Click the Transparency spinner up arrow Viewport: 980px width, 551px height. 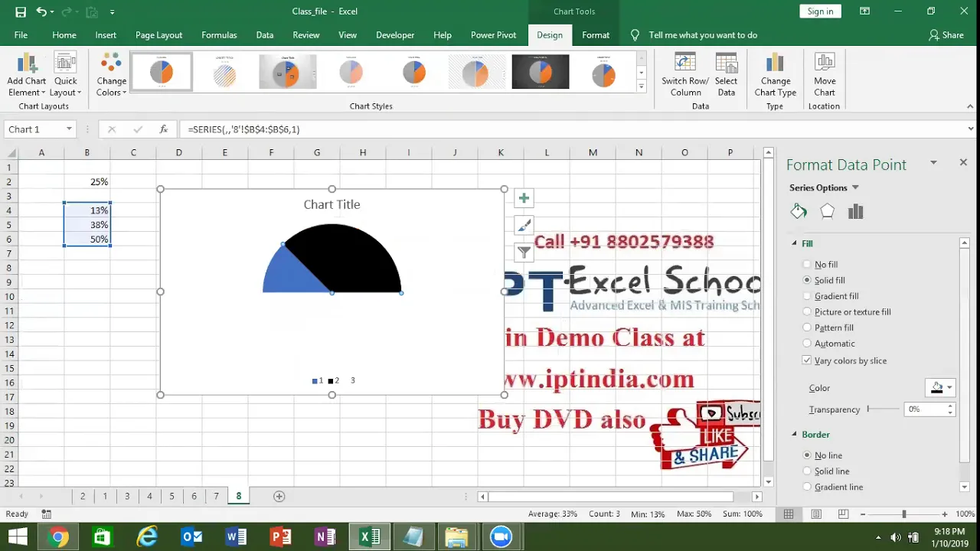950,406
